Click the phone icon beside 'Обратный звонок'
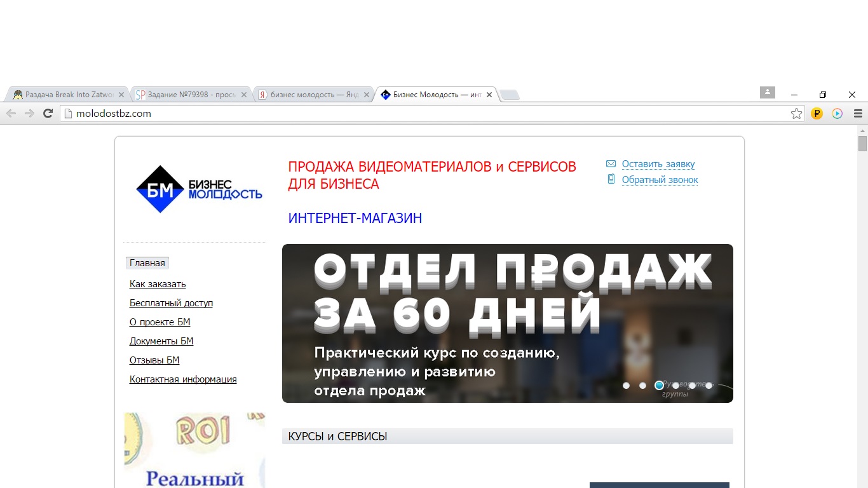The image size is (868, 488). pos(611,180)
